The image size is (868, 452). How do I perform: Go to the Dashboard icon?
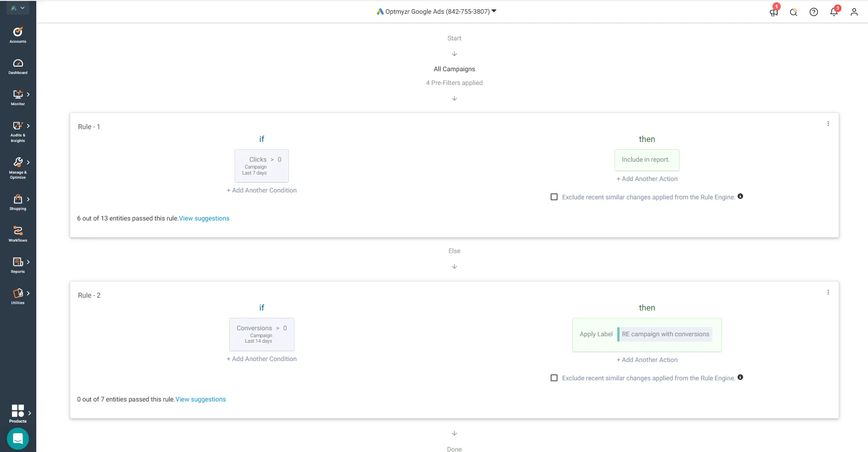[18, 66]
